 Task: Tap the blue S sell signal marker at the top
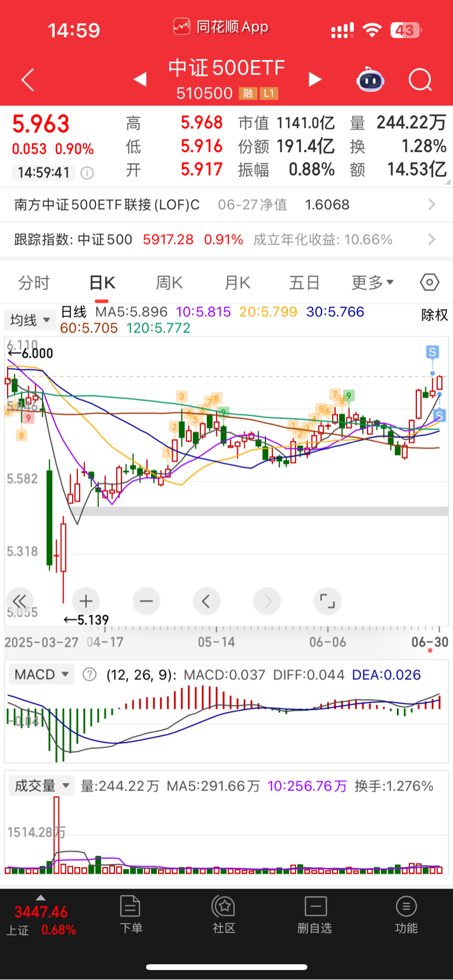(432, 352)
